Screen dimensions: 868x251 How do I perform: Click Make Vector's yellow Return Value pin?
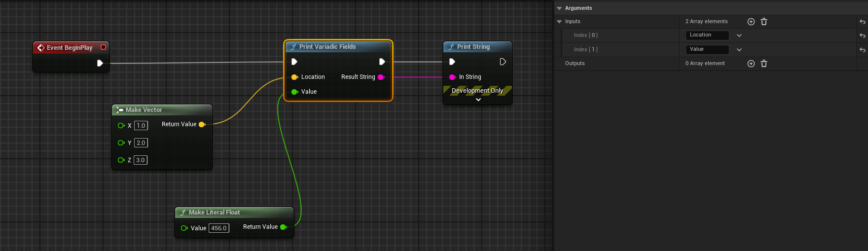202,124
